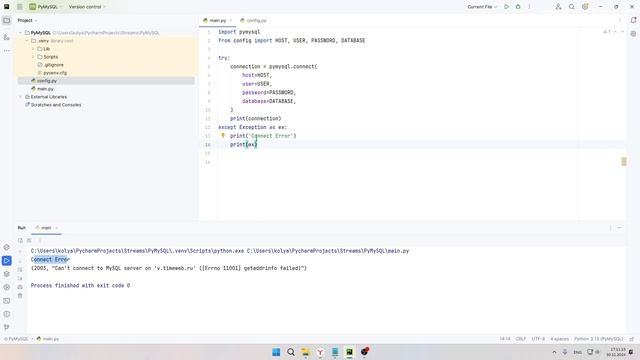The width and height of the screenshot is (640, 360).
Task: Click the 4 spaces indent status entry
Action: (559, 339)
